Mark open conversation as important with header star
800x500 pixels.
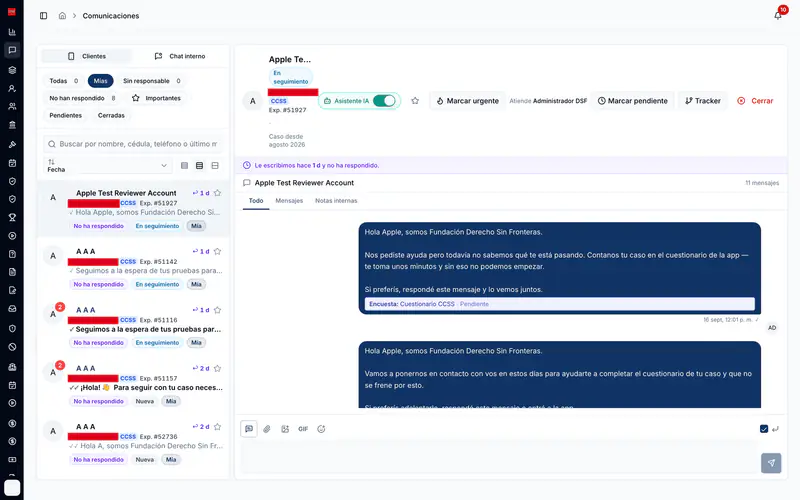pyautogui.click(x=415, y=101)
